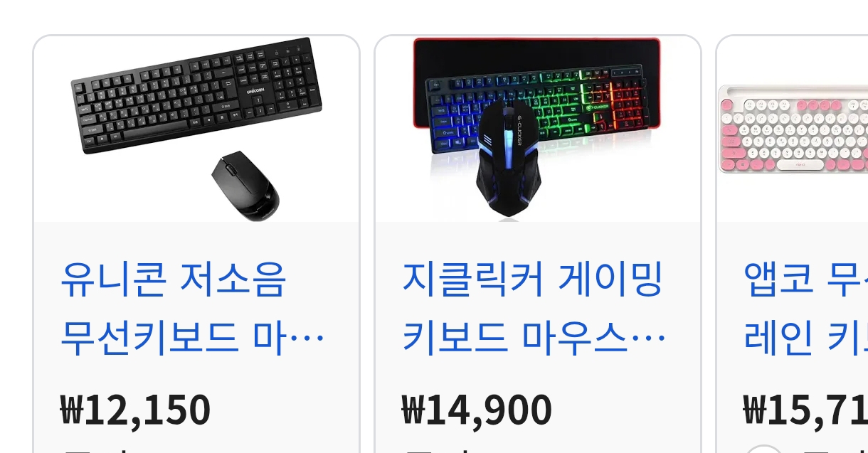
Task: Open the 앱코 product title link
Action: 805,309
